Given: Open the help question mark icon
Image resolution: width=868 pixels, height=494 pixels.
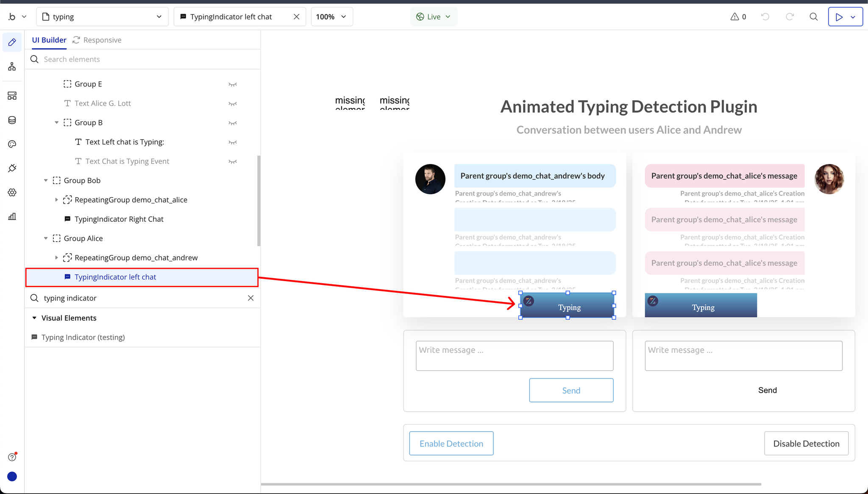Looking at the screenshot, I should point(12,457).
